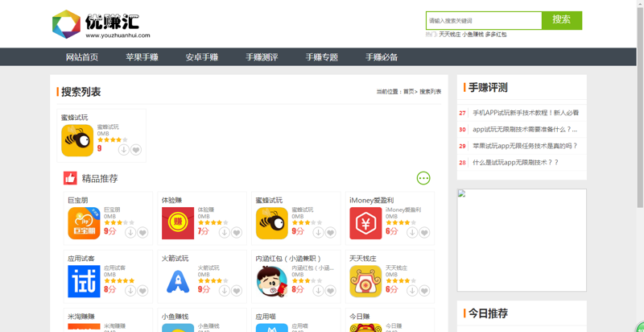The width and height of the screenshot is (644, 332).
Task: Open the 应用试客 card title
Action: [81, 259]
